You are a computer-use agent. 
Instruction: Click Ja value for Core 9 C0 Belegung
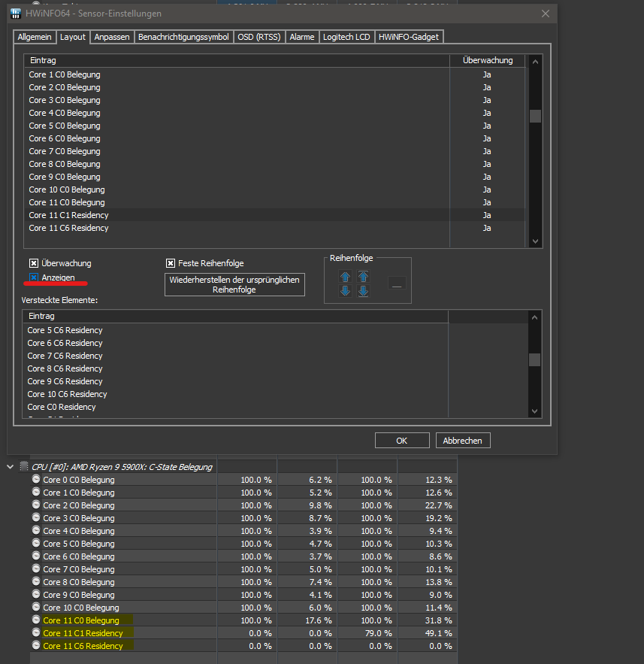(x=487, y=177)
